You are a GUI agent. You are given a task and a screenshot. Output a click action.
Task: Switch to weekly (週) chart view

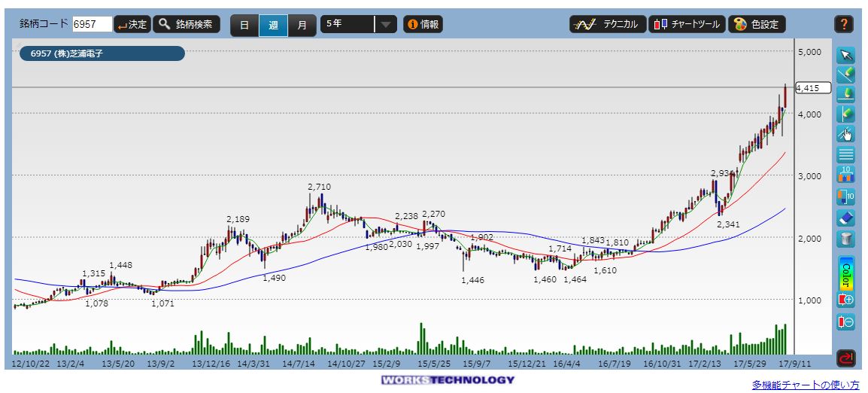[x=273, y=25]
